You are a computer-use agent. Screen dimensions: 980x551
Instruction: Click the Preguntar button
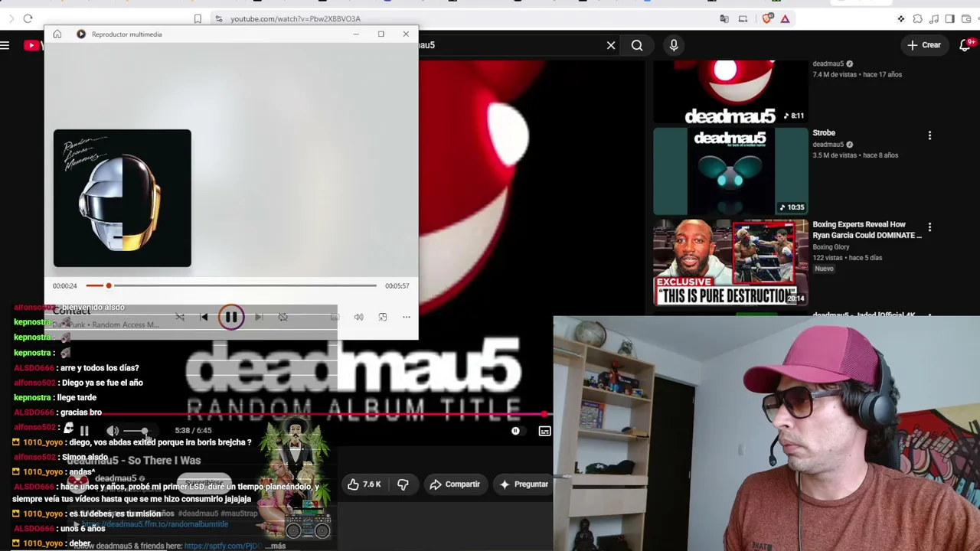(524, 484)
